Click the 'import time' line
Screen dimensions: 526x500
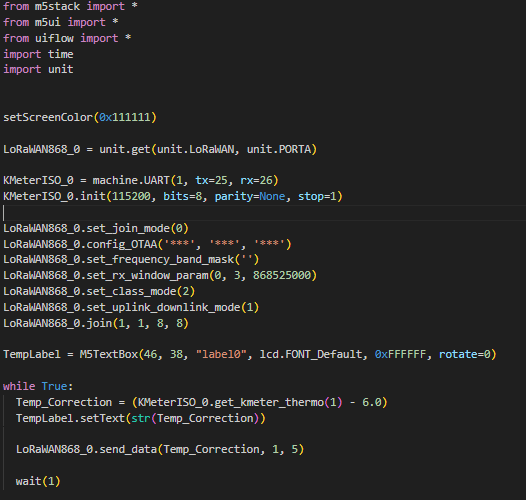click(x=38, y=54)
